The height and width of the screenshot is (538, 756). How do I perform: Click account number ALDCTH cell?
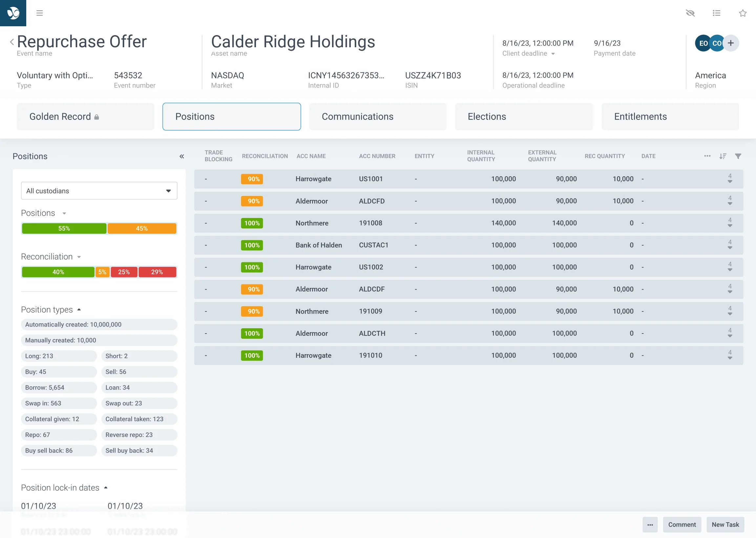372,334
